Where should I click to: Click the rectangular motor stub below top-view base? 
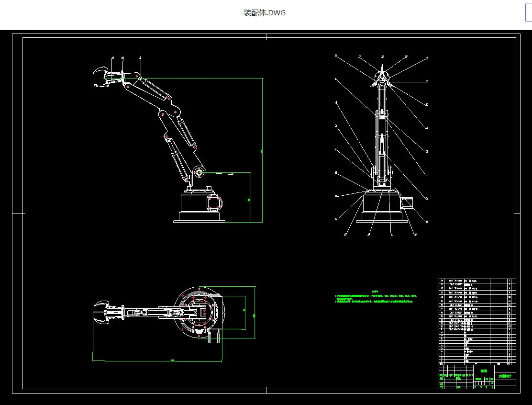214,336
